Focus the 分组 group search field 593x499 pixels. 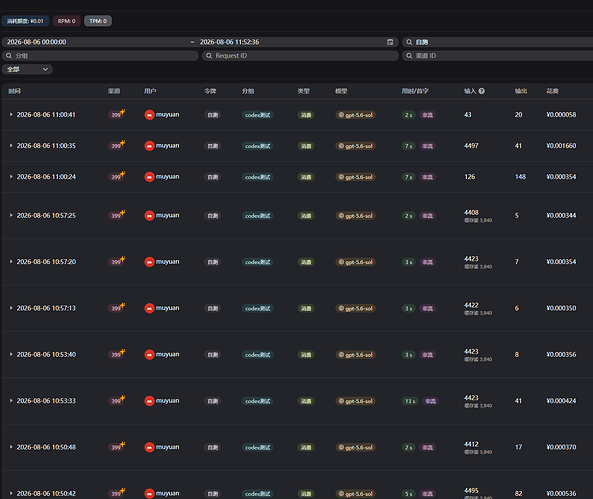point(100,56)
